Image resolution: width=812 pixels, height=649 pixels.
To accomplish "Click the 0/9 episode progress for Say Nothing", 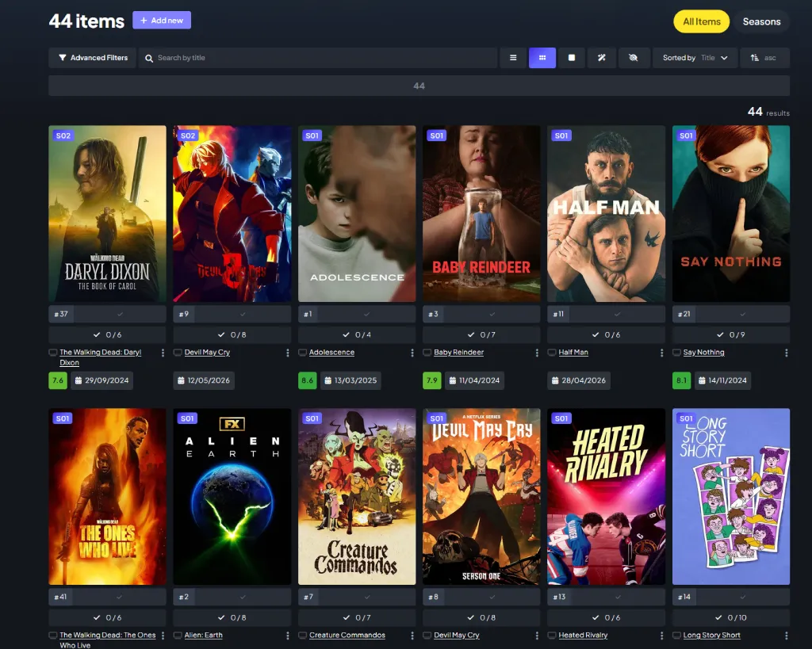I will pos(730,335).
